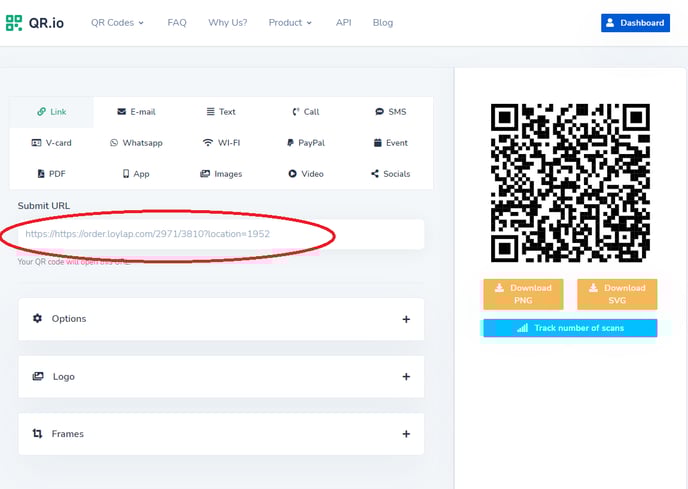The width and height of the screenshot is (688, 489).
Task: Click the Download PNG button
Action: pos(523,294)
